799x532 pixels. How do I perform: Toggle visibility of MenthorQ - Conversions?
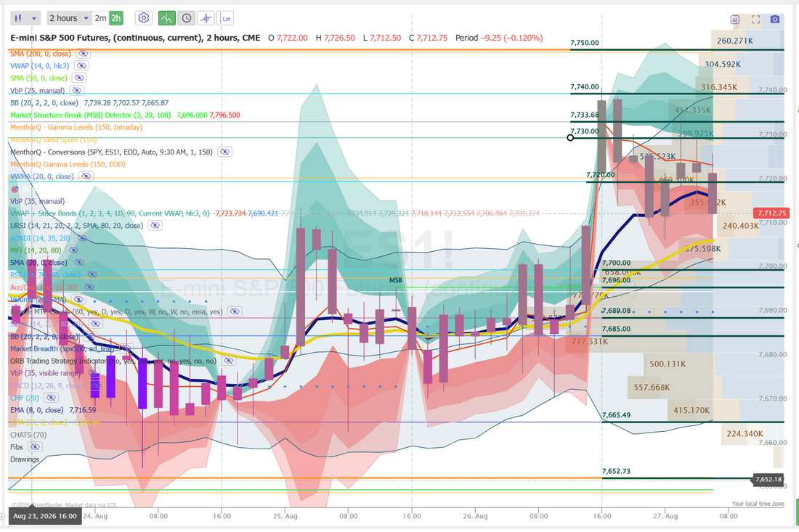coord(224,152)
